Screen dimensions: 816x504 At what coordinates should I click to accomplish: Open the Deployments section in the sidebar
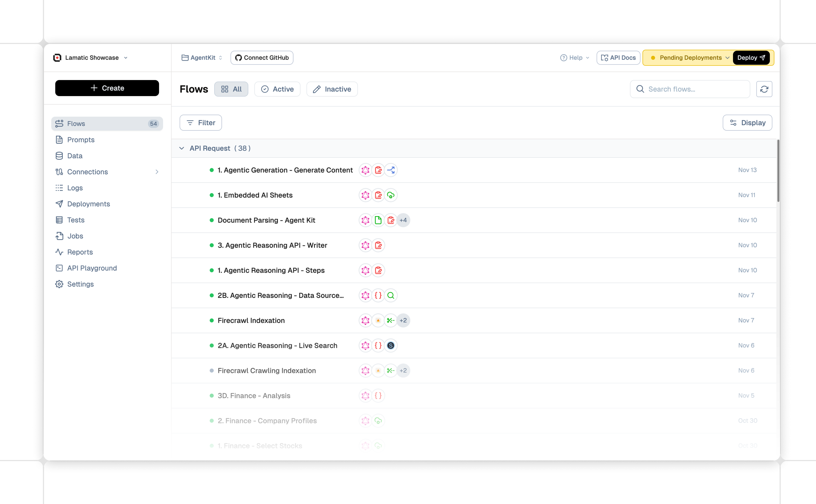tap(89, 204)
